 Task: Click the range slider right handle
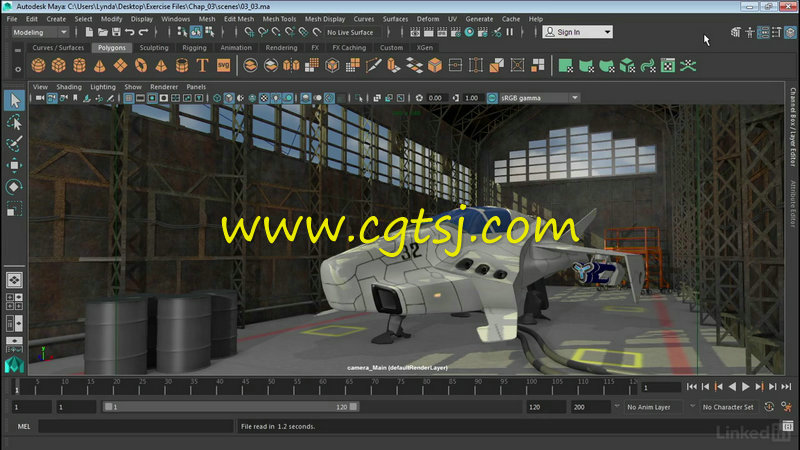[353, 407]
